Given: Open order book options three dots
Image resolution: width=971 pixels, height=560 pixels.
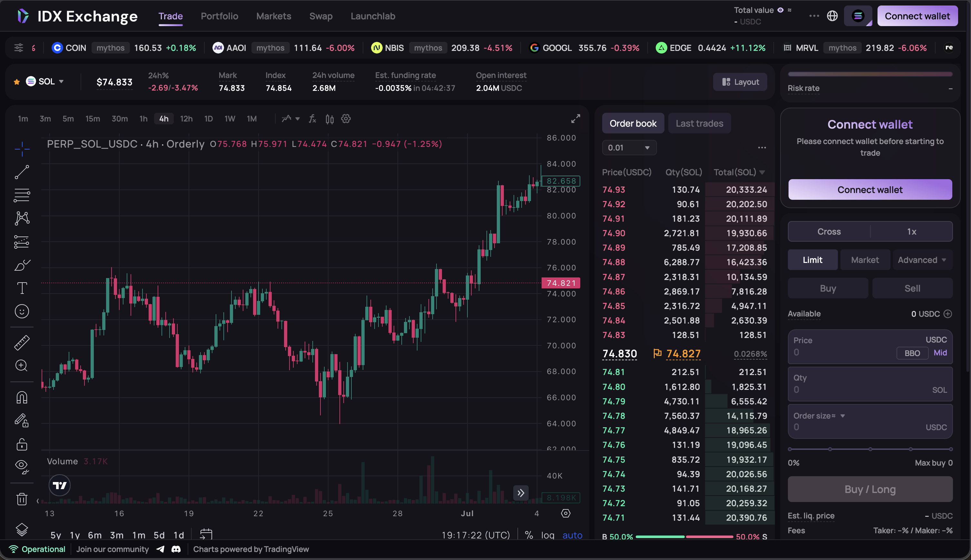Looking at the screenshot, I should coord(762,148).
